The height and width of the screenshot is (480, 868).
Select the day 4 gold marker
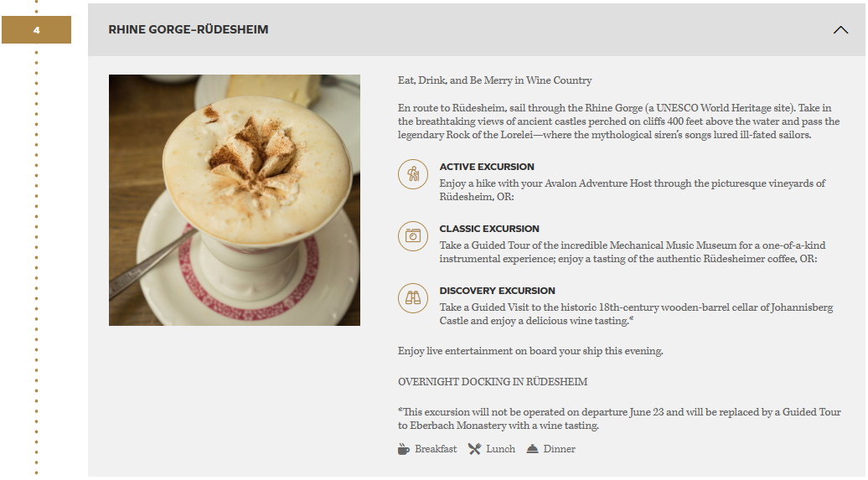click(37, 30)
